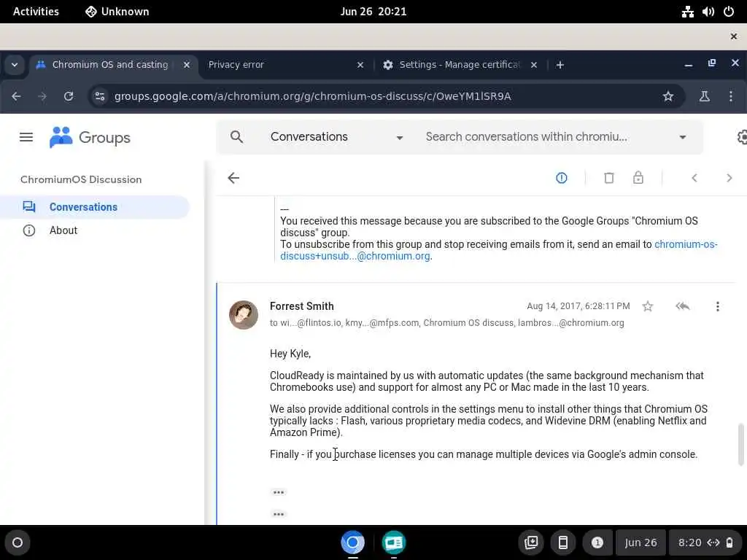
Task: Close the Chromium OS and casting tab
Action: click(x=187, y=65)
